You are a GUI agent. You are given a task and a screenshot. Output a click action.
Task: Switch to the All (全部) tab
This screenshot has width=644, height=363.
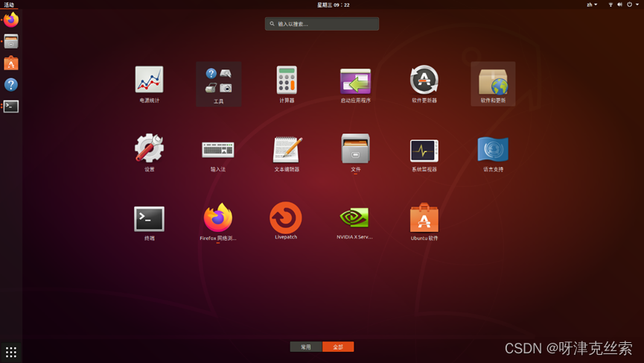point(338,347)
